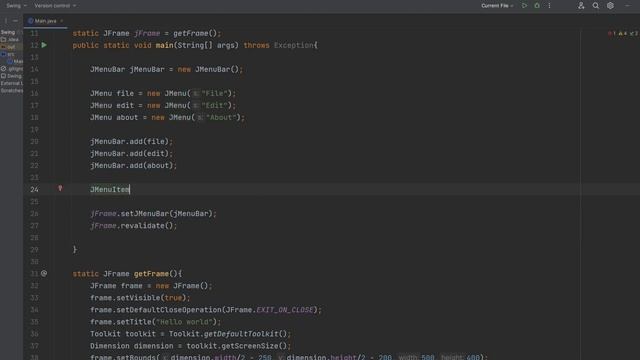Open the inspection widget showing errors and warnings

point(623,33)
